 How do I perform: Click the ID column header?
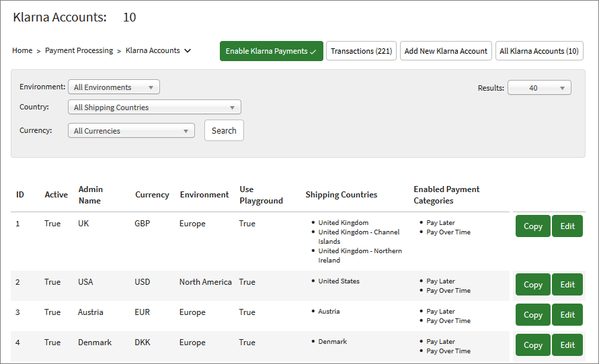click(20, 195)
